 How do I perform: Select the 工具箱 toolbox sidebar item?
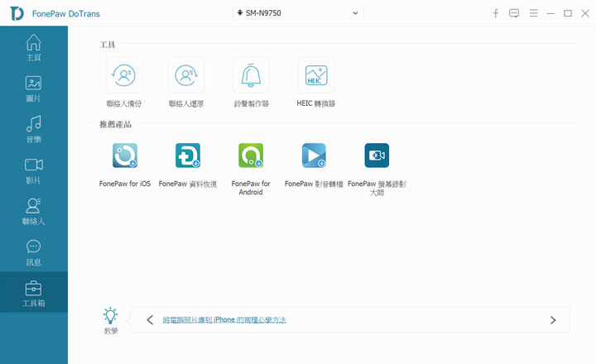click(34, 292)
